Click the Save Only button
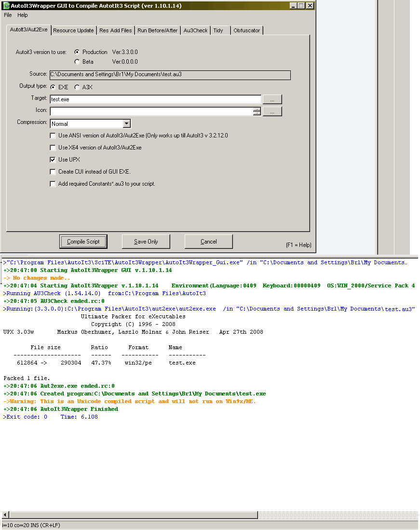This screenshot has height=530, width=420. [x=146, y=242]
